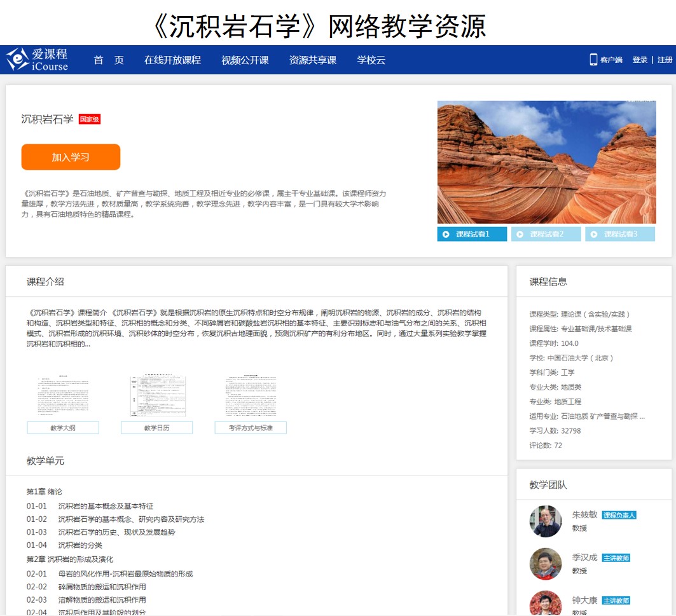Select 资源共享课 in navigation bar
This screenshot has height=616, width=676.
tap(312, 60)
